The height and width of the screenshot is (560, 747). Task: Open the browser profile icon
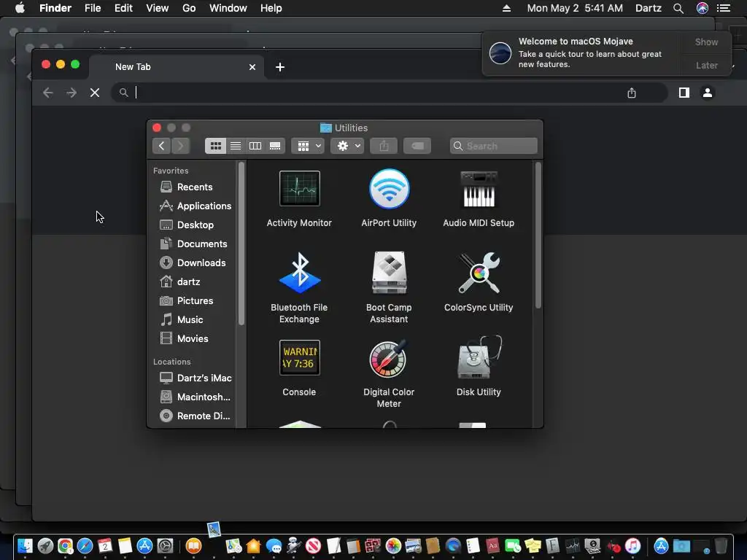708,93
